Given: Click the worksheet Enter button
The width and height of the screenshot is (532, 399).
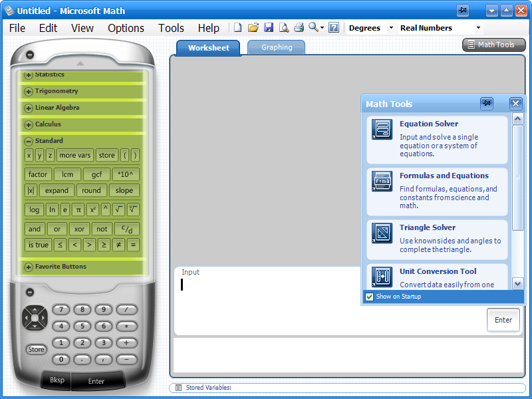Looking at the screenshot, I should tap(503, 320).
